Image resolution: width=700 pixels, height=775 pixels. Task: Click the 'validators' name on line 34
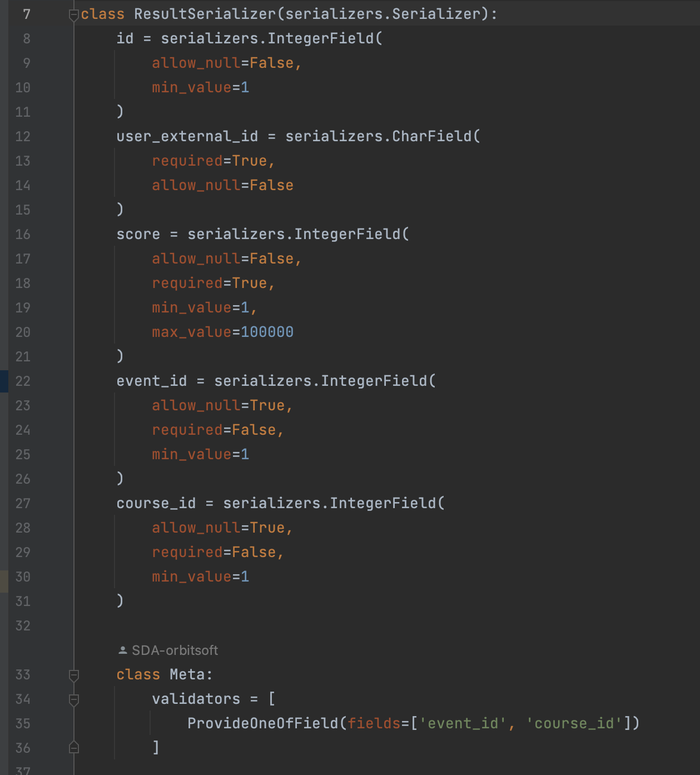coord(196,699)
